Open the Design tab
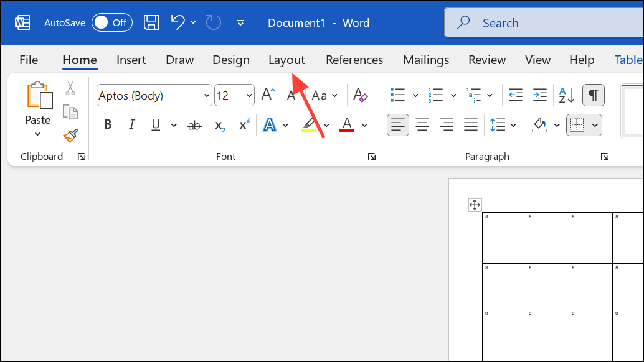Image resolution: width=644 pixels, height=362 pixels. tap(231, 60)
